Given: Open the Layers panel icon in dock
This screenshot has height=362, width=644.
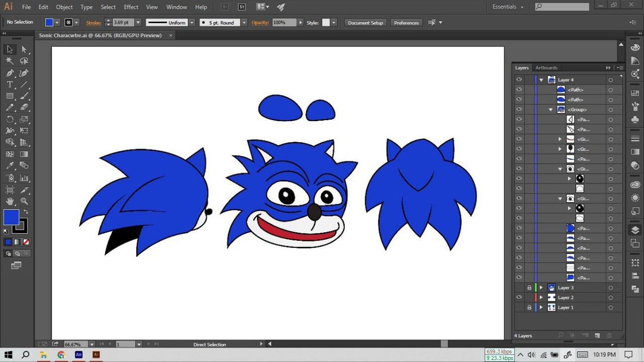Looking at the screenshot, I should tap(635, 230).
